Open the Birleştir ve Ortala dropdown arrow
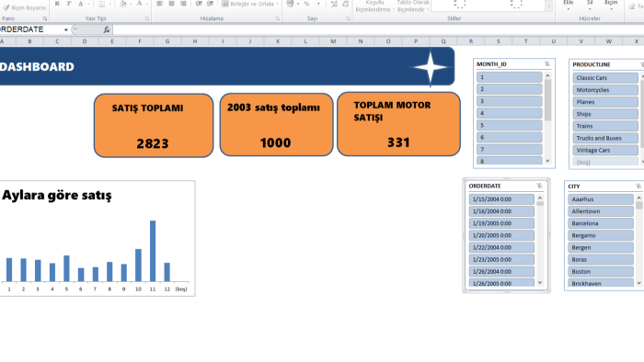The image size is (644, 362). (x=277, y=4)
